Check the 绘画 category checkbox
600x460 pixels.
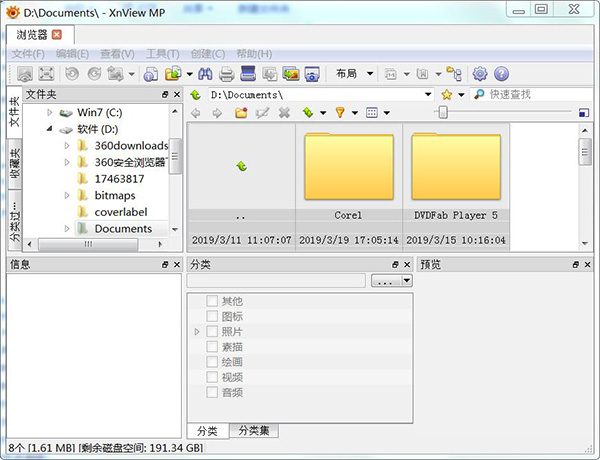click(x=212, y=362)
